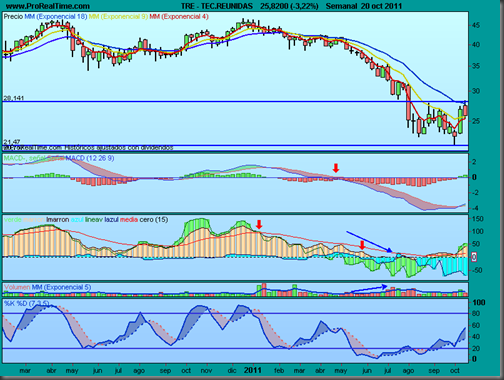
Task: Select the MM (Exponencial 18) legend label
Action: tap(56, 16)
